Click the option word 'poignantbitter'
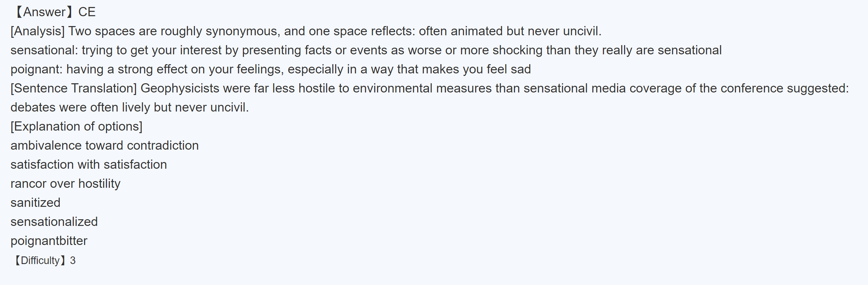Image resolution: width=868 pixels, height=285 pixels. click(x=49, y=241)
